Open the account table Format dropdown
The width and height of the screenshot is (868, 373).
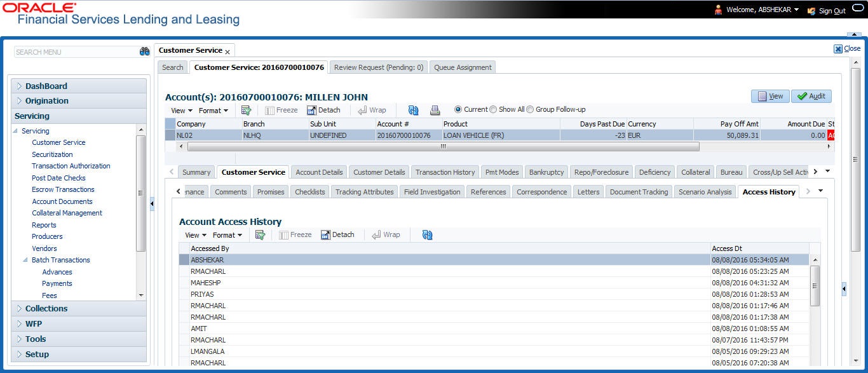[x=214, y=111]
